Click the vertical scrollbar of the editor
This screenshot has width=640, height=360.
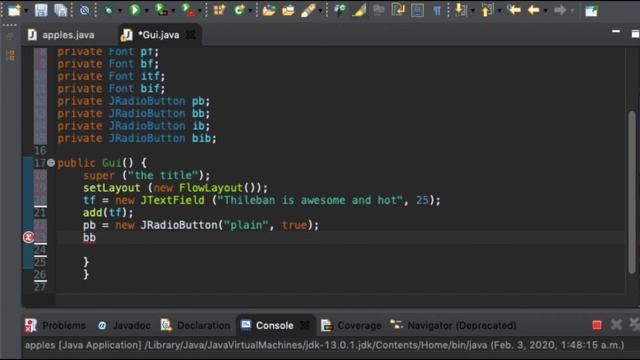click(632, 192)
